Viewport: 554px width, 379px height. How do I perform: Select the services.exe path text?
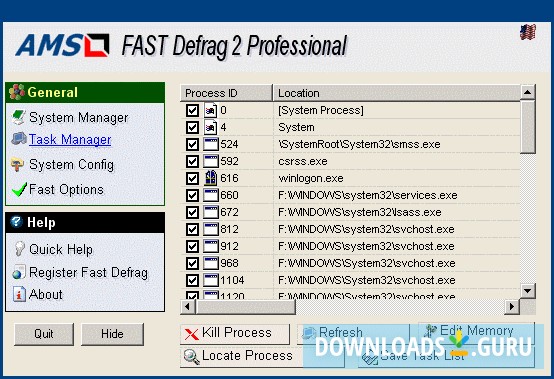pyautogui.click(x=367, y=195)
